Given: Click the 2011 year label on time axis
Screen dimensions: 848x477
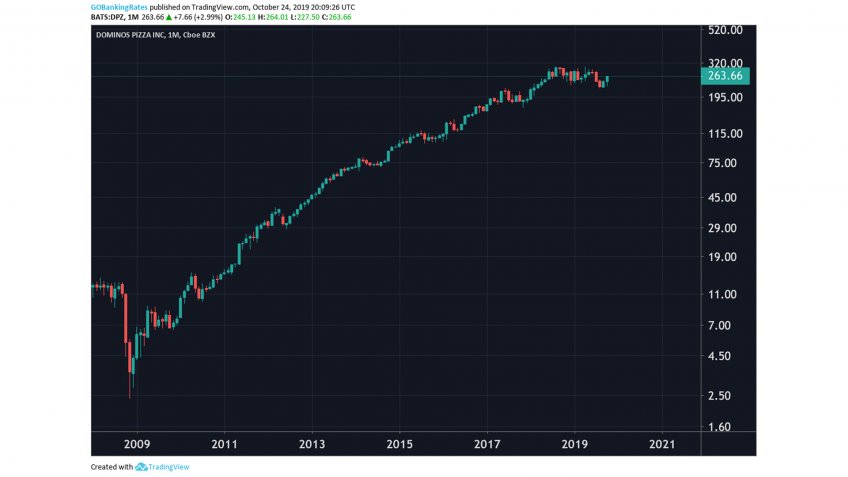Looking at the screenshot, I should pyautogui.click(x=224, y=445).
